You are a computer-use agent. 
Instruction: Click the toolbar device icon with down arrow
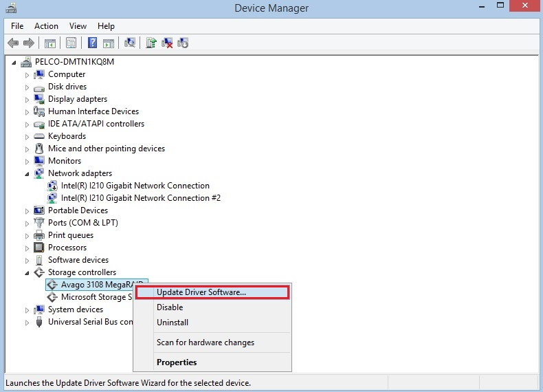[183, 43]
